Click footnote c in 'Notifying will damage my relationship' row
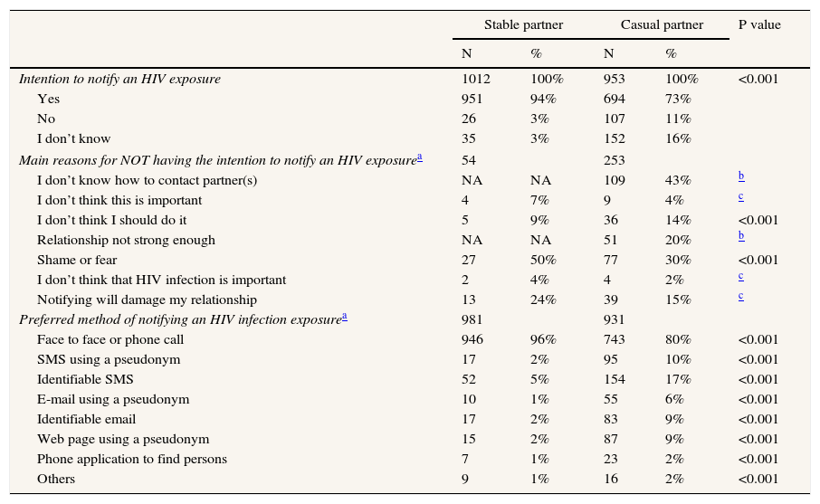The image size is (820, 504). 741,296
